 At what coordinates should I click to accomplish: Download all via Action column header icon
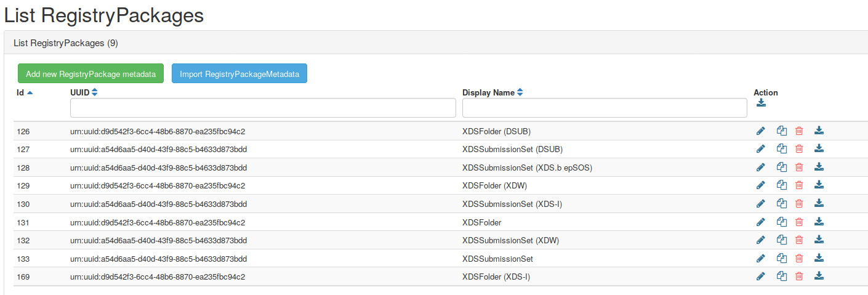[x=761, y=103]
